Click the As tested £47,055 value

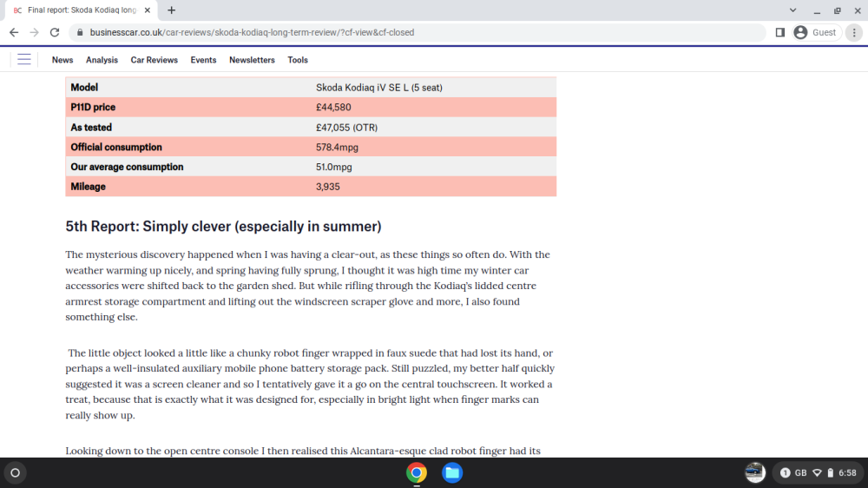pos(346,128)
